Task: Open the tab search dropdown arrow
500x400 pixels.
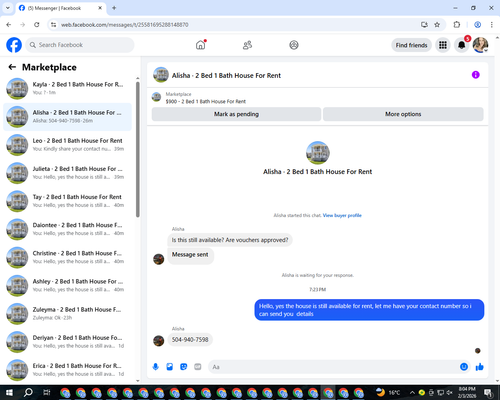Action: [x=8, y=8]
